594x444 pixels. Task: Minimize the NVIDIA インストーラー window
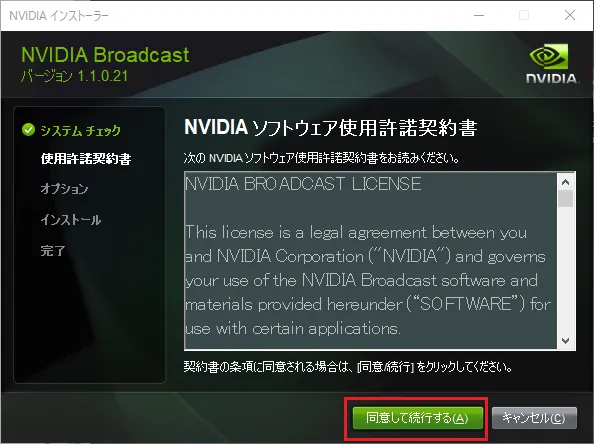tap(479, 16)
